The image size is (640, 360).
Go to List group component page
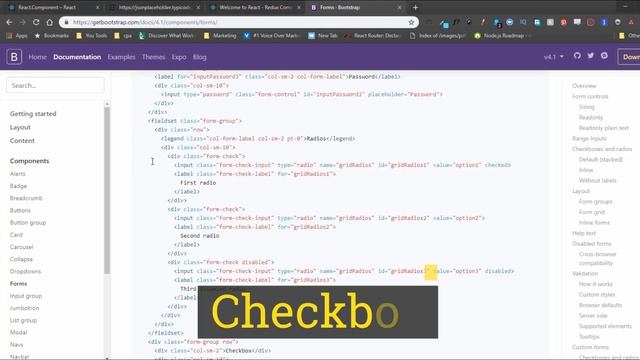[23, 320]
